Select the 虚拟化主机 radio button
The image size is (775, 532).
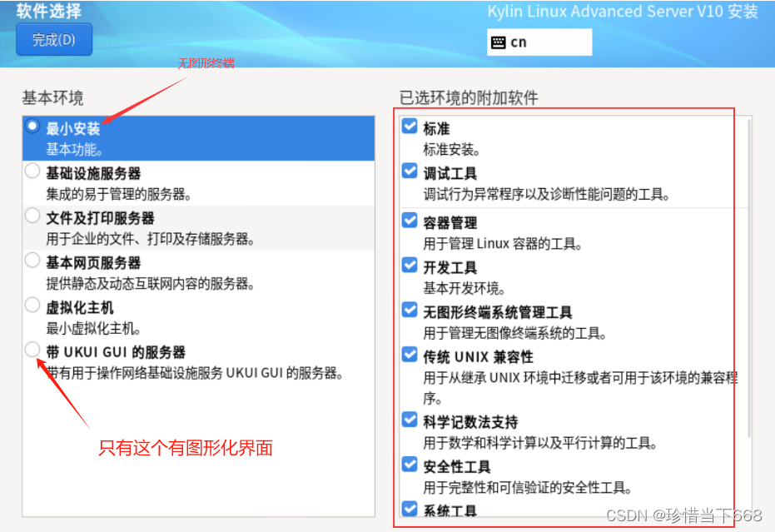tap(32, 305)
